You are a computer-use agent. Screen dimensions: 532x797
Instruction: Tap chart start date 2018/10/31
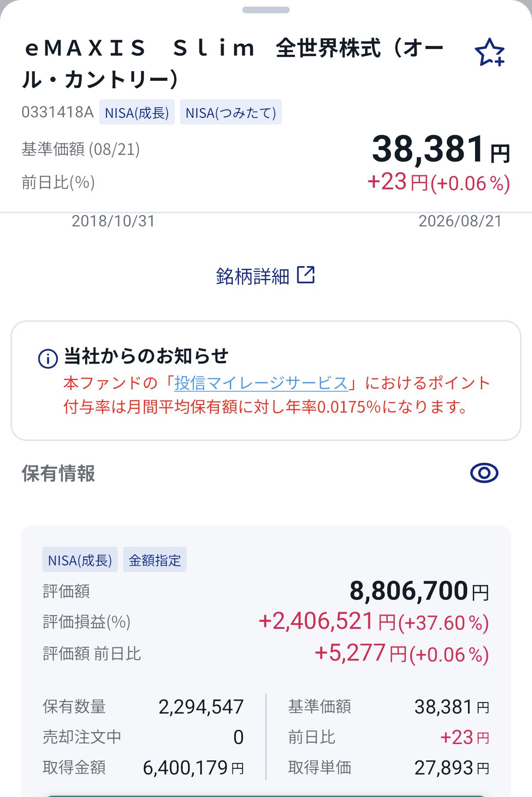[x=113, y=221]
